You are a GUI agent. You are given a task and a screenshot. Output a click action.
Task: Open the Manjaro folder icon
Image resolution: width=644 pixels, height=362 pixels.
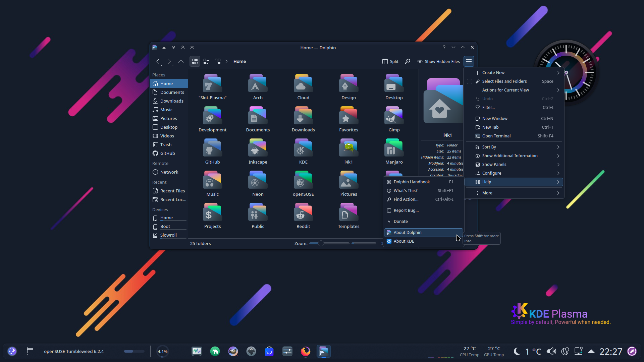click(x=394, y=148)
